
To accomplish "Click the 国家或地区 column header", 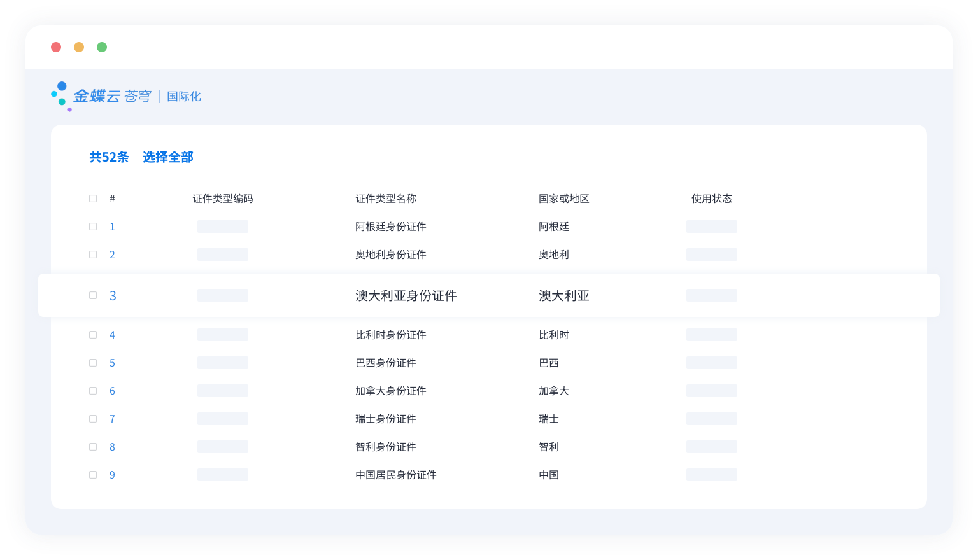I will 564,199.
